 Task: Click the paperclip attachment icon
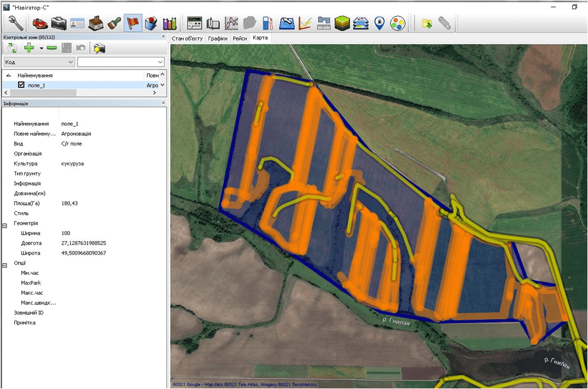coord(445,23)
